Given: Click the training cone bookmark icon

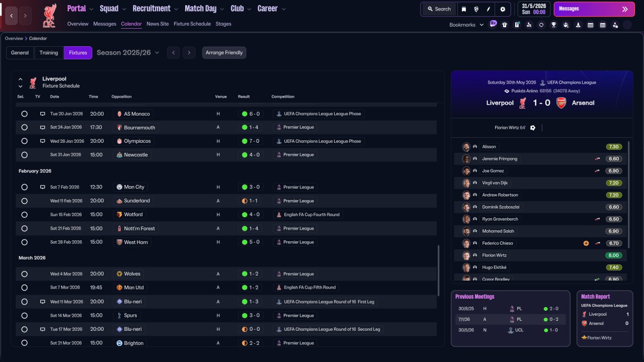Looking at the screenshot, I should (x=578, y=25).
